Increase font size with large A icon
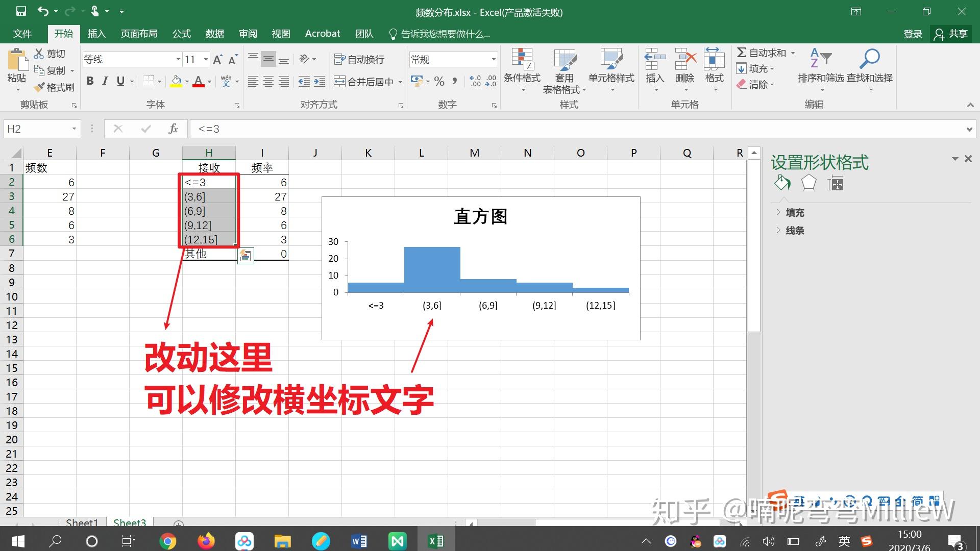 [x=217, y=60]
